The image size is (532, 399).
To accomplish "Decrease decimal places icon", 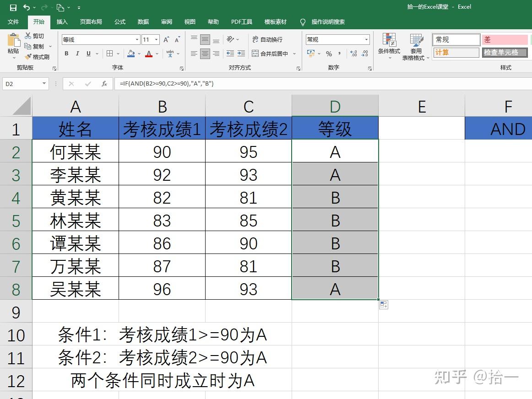I will pos(365,54).
